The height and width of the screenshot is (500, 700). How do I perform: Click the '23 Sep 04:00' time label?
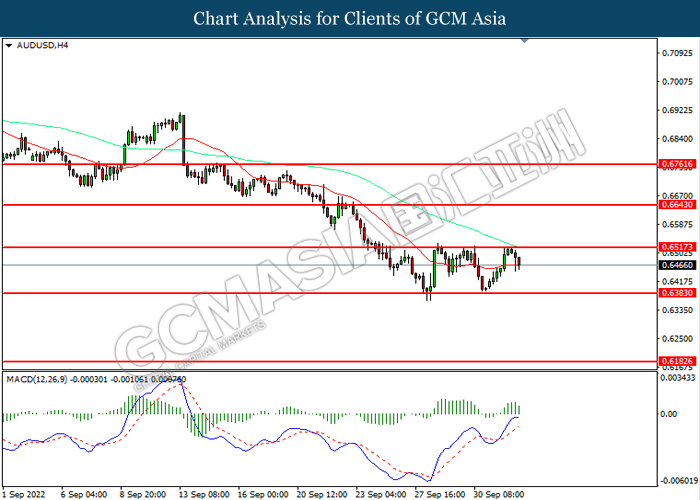tap(381, 494)
